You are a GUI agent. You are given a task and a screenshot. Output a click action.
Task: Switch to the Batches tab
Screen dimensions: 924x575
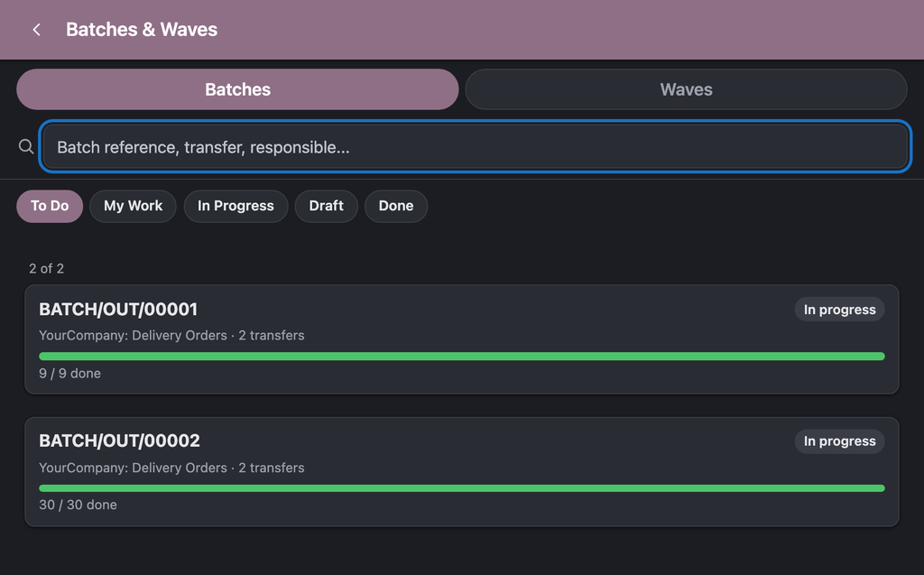point(237,89)
